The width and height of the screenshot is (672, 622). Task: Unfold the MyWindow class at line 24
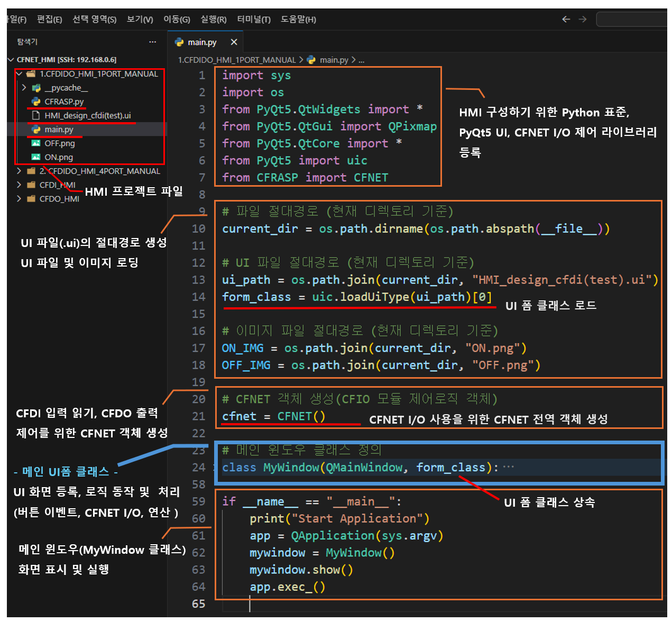pos(214,468)
